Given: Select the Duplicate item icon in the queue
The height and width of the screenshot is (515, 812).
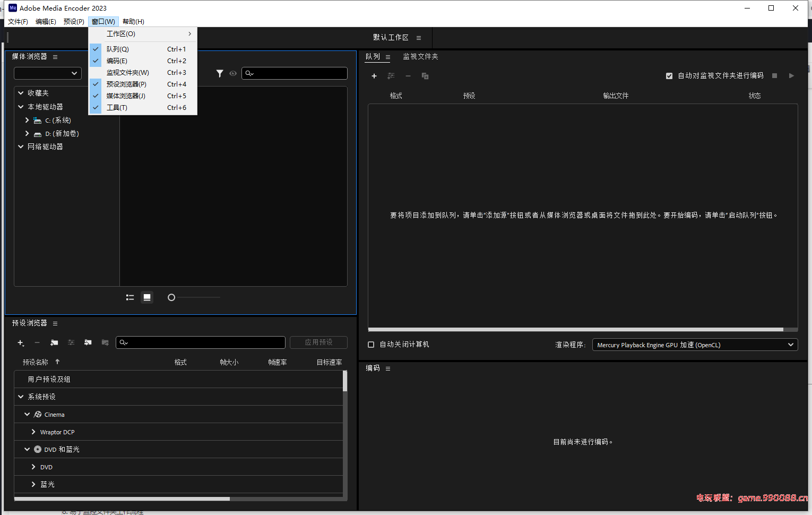Looking at the screenshot, I should (425, 76).
